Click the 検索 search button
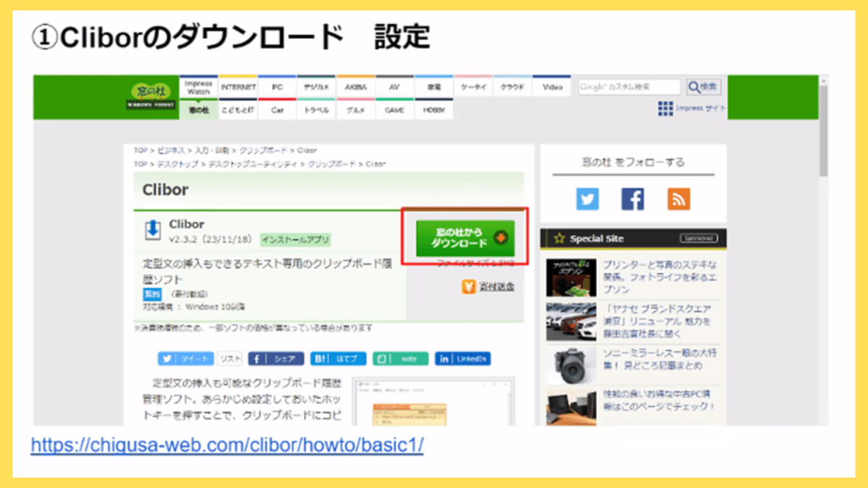Viewport: 868px width, 488px height. 704,87
